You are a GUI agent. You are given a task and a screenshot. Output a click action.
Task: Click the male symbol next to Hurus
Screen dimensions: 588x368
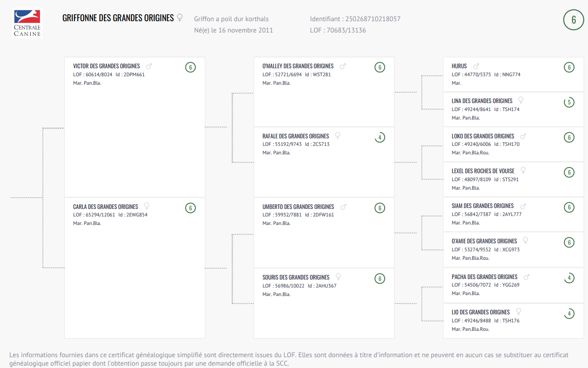[476, 66]
